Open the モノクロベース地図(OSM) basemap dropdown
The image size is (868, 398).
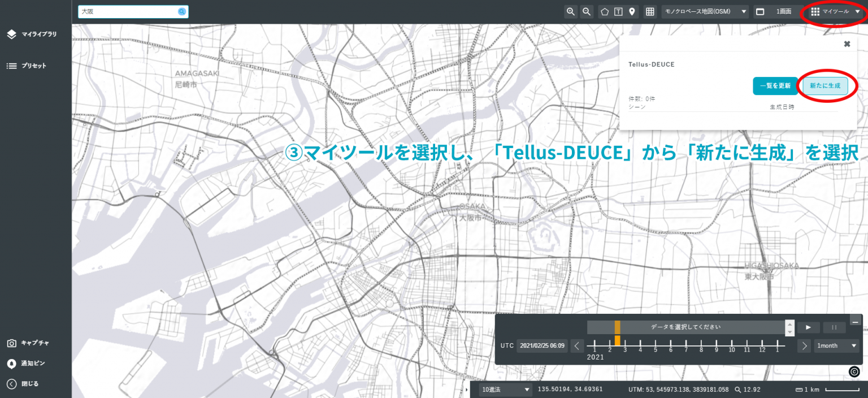(705, 12)
